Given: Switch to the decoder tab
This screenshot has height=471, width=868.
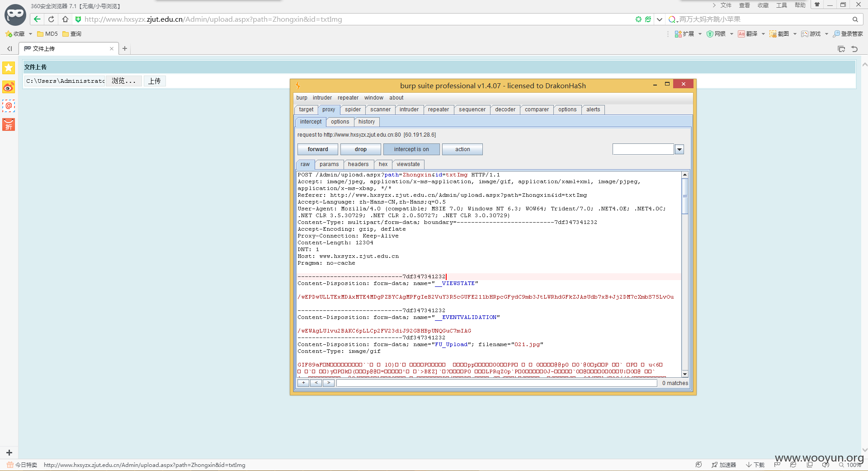Looking at the screenshot, I should tap(505, 109).
